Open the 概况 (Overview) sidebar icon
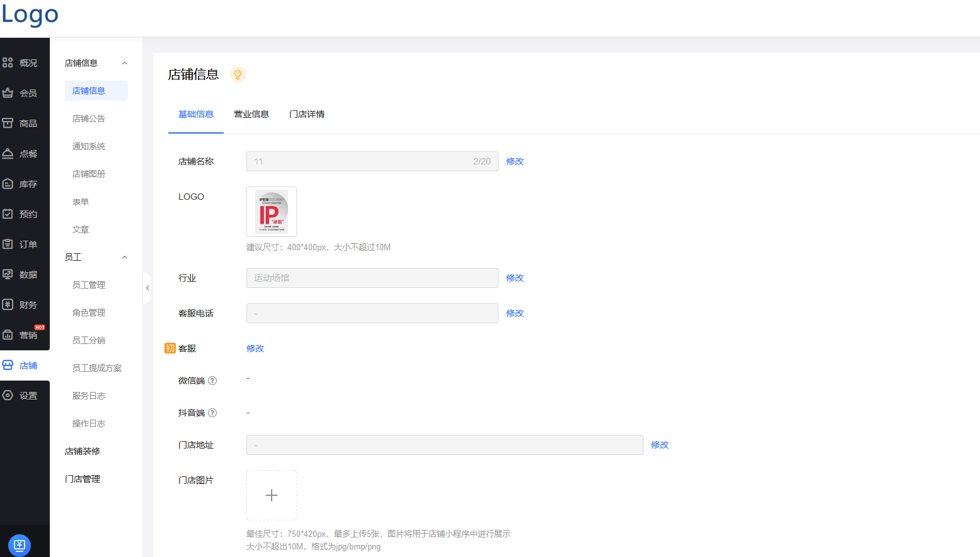Screen dimensions: 980x557 [25, 62]
